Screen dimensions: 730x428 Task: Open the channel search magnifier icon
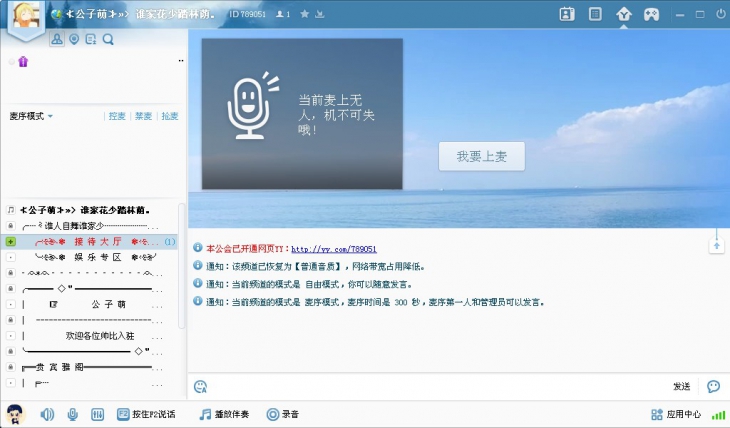(x=108, y=39)
